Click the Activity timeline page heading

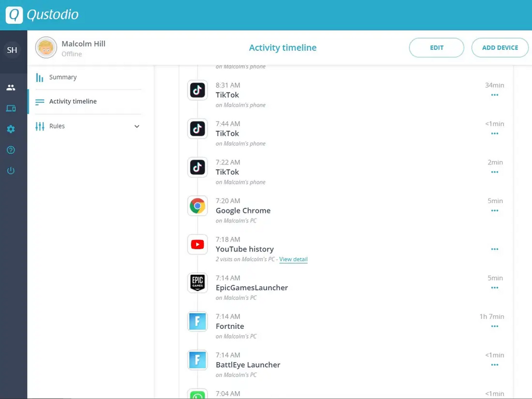click(x=283, y=47)
